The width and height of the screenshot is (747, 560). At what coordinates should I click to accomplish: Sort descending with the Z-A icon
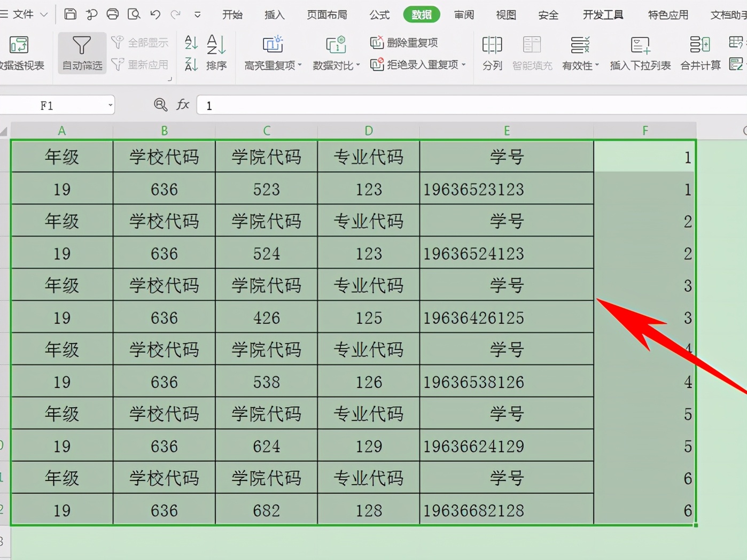click(191, 65)
